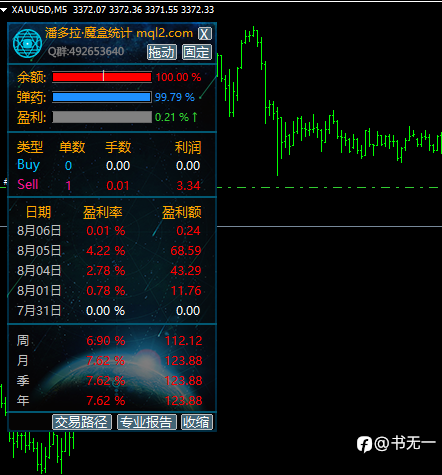442x475 pixels.
Task: Click the Sell profit value 3.34
Action: coord(188,186)
